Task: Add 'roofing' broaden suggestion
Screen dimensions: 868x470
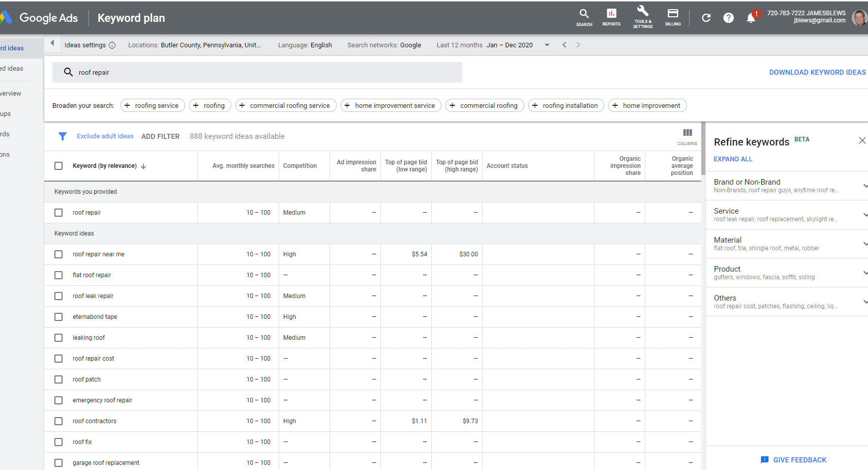Action: (210, 105)
